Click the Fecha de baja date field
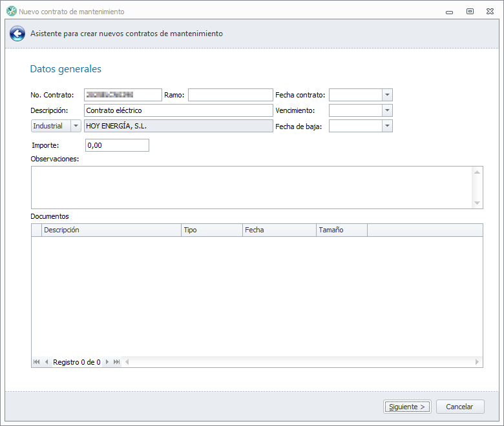Viewport: 504px width, 426px height. click(x=355, y=125)
